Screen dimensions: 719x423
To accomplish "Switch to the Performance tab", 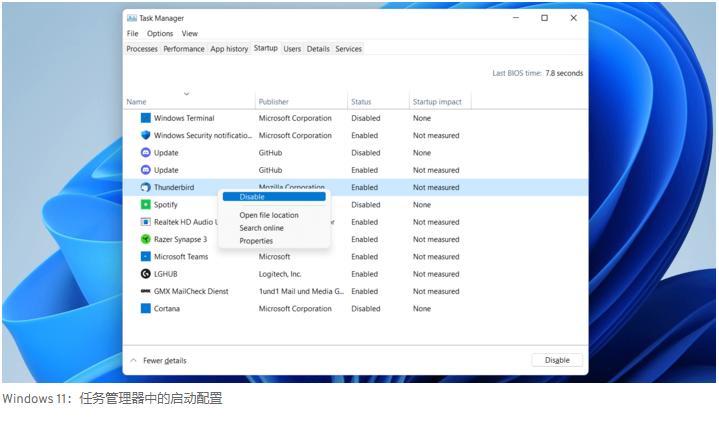I will click(x=184, y=49).
